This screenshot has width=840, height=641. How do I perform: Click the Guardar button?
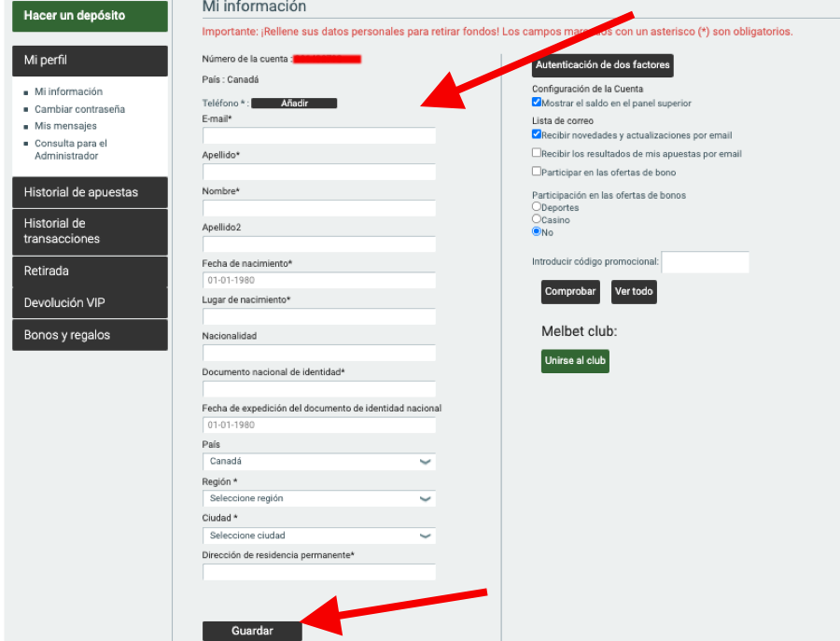(x=252, y=631)
